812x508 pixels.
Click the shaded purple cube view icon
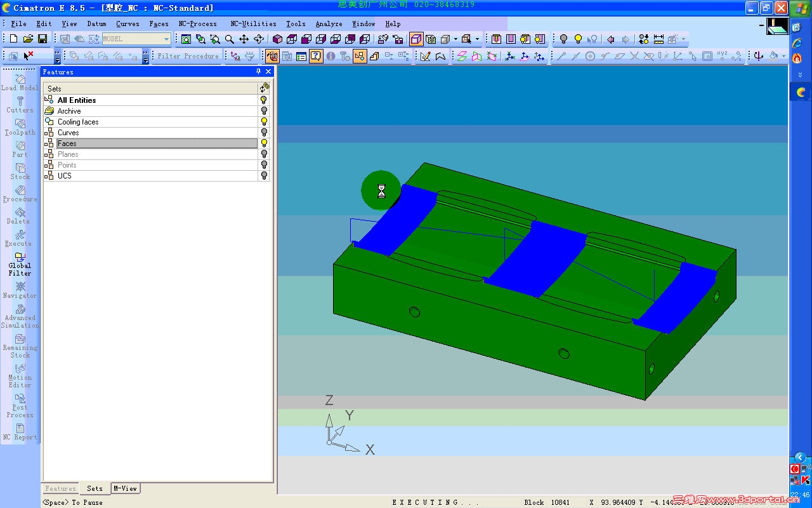tap(278, 39)
